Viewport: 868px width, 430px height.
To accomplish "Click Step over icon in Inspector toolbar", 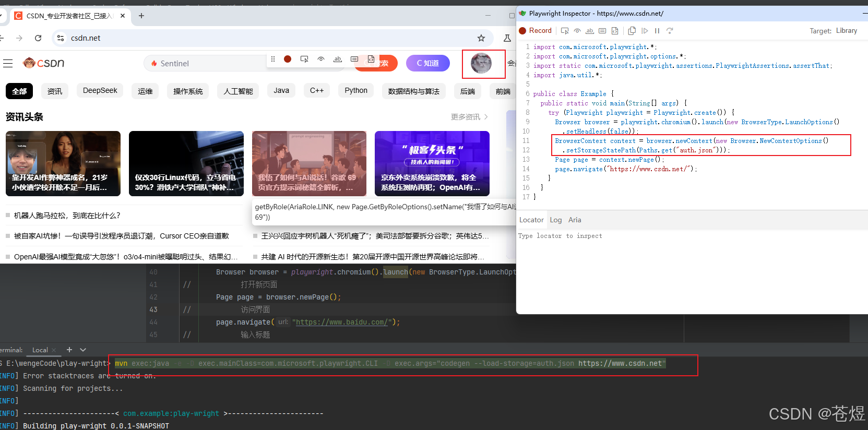I will coord(670,31).
